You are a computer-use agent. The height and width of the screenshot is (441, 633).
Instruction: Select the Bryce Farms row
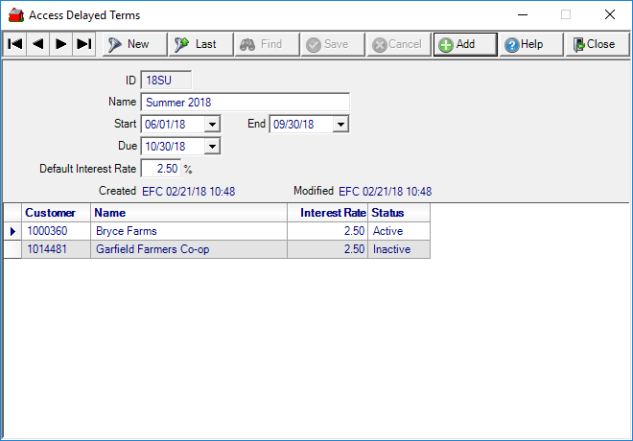coord(190,231)
